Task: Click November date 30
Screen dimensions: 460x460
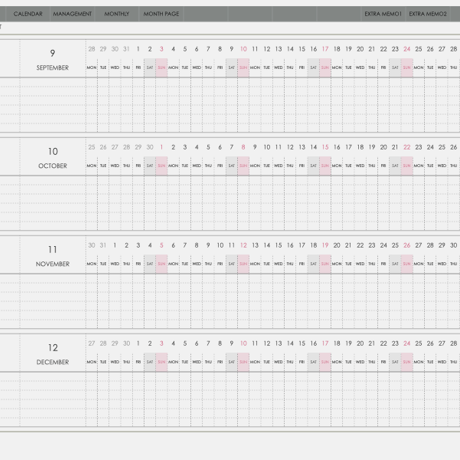Action: 454,245
